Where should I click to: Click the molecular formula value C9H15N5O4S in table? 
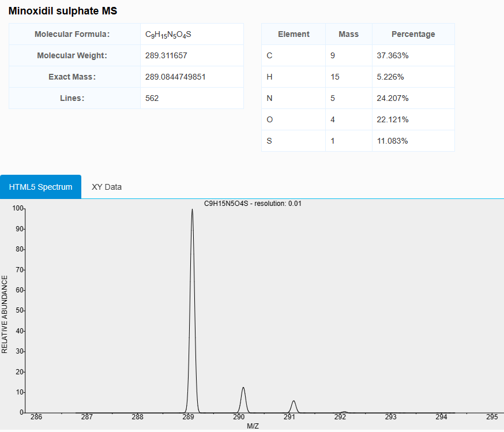pos(168,35)
